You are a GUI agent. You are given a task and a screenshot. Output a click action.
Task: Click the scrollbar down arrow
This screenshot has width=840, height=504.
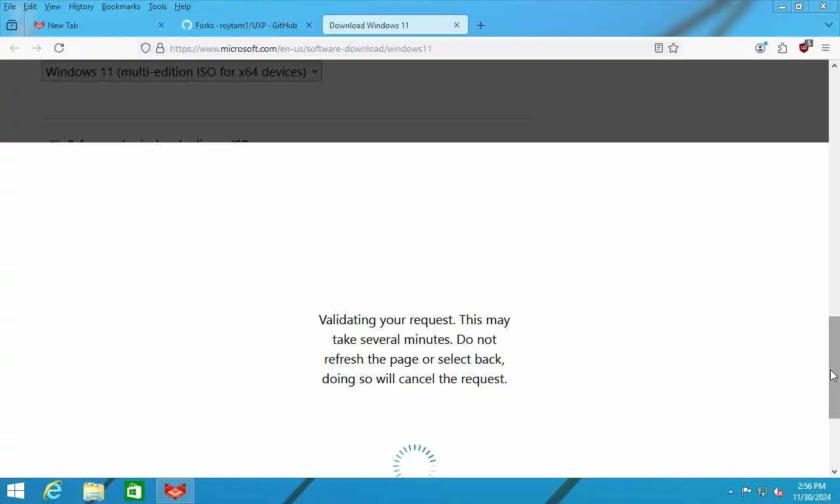click(834, 471)
